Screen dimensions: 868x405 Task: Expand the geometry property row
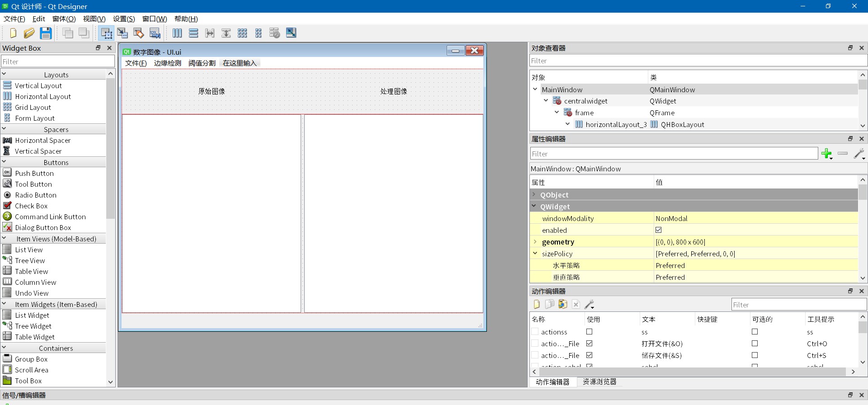[x=535, y=242]
